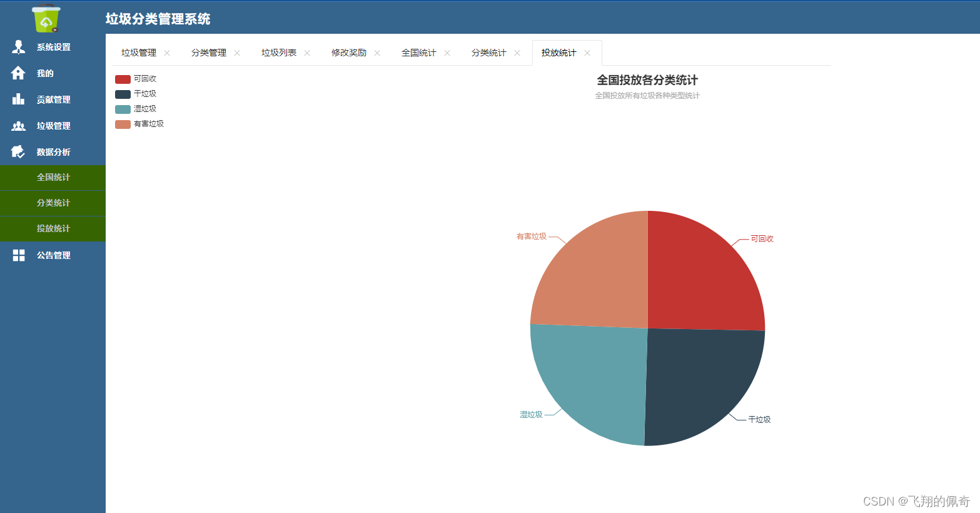The width and height of the screenshot is (980, 513).
Task: Click the 湿垃圾 label beside the pie
Action: point(531,415)
